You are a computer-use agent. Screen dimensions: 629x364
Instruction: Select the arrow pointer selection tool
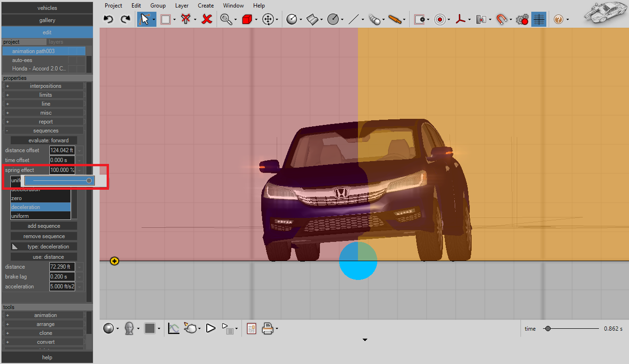tap(145, 19)
